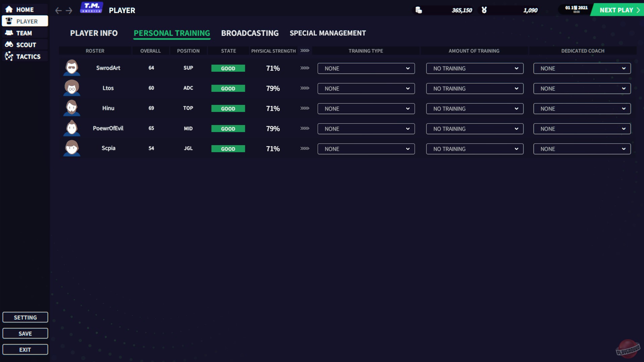Click the Save button
The height and width of the screenshot is (362, 644).
tap(25, 333)
